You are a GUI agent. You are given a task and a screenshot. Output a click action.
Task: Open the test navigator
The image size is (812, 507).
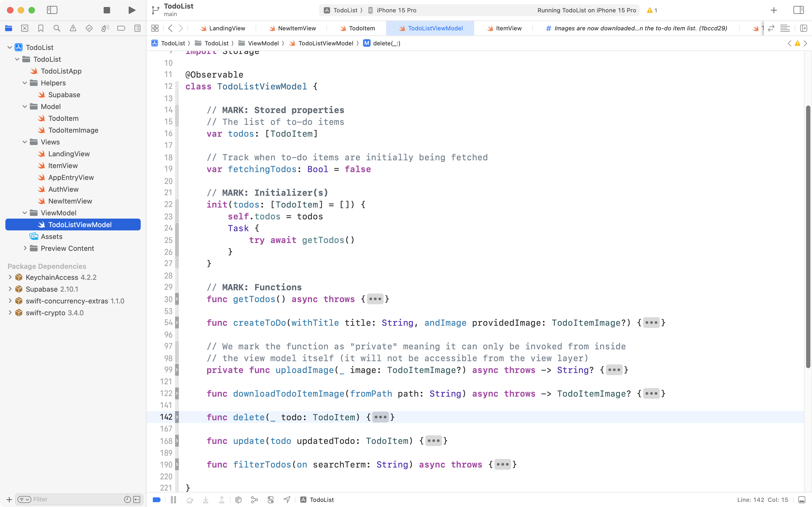pyautogui.click(x=89, y=28)
